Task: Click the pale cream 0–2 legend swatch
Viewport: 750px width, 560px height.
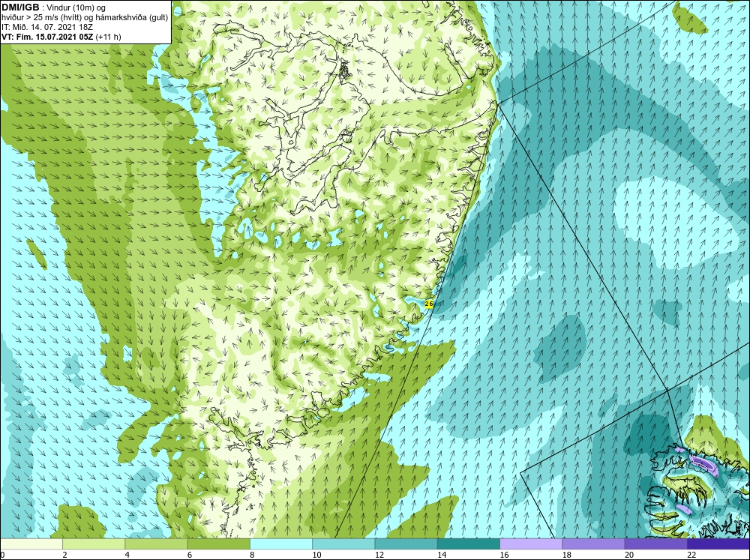Action: pyautogui.click(x=31, y=544)
